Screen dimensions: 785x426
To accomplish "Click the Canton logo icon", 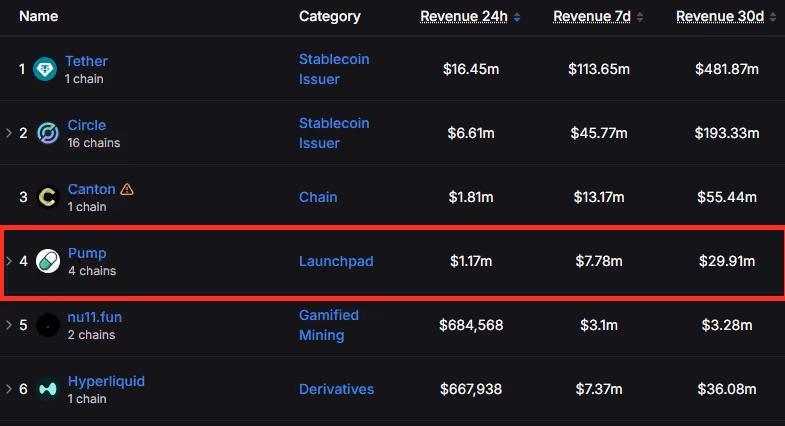I will point(48,197).
